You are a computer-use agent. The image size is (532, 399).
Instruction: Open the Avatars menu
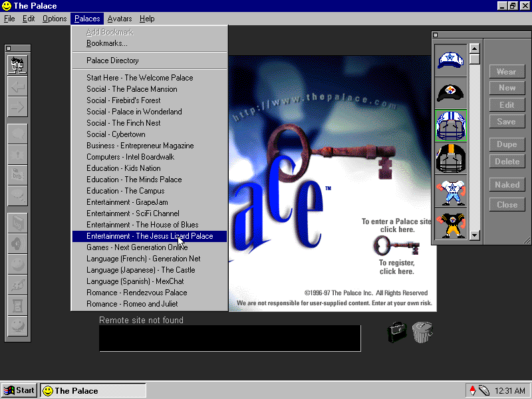[x=119, y=19]
